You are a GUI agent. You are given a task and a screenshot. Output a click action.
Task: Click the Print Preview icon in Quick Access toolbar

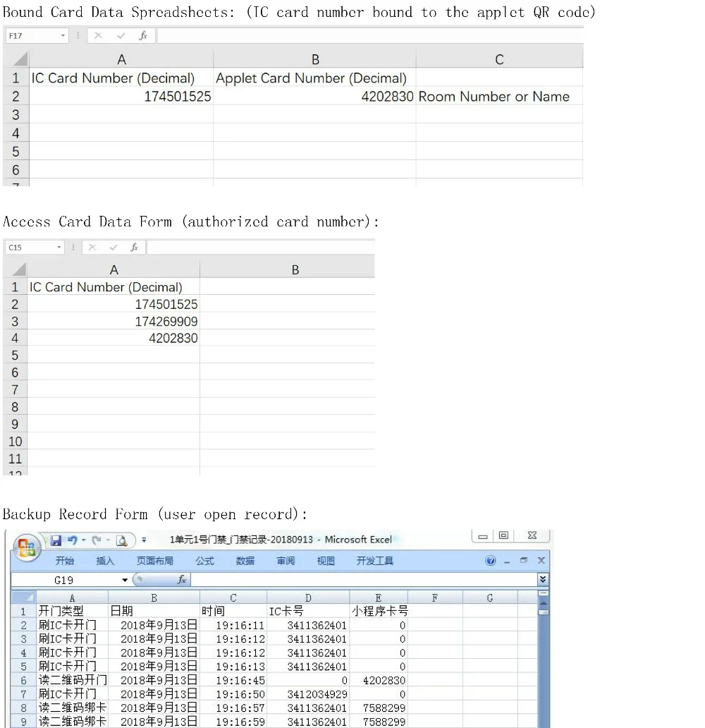[121, 541]
